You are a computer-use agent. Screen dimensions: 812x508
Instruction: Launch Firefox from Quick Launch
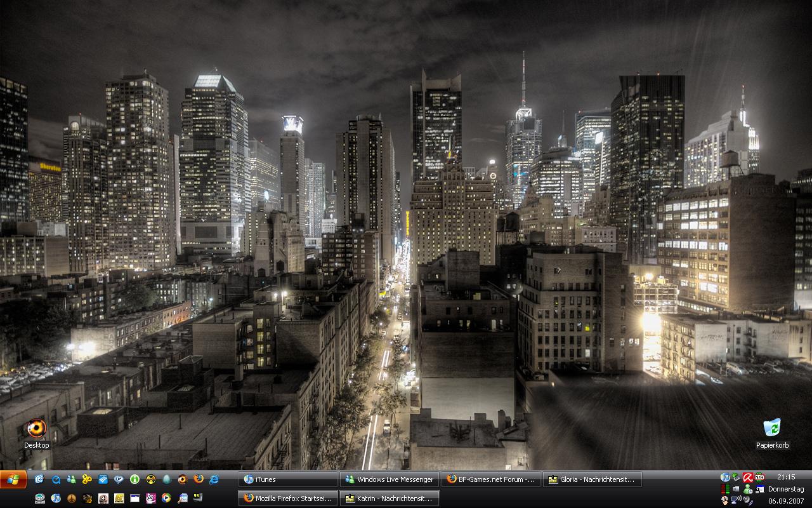click(x=199, y=479)
